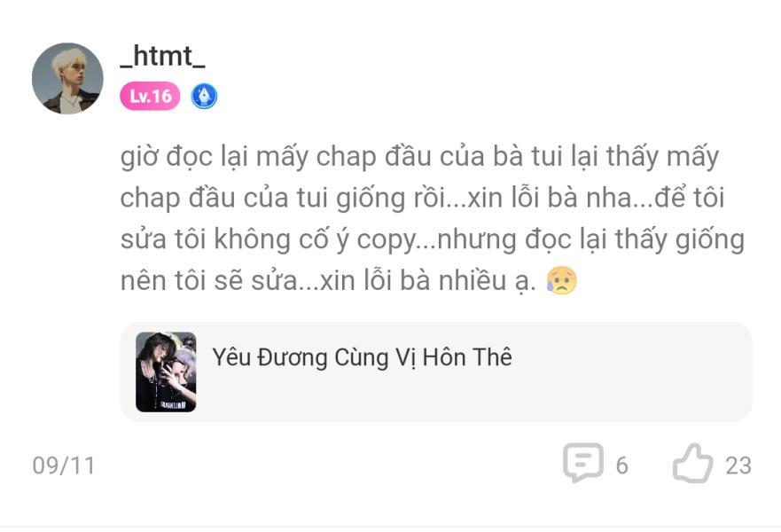This screenshot has height=532, width=781.
Task: Select the 09/11 post date
Action: click(x=64, y=465)
